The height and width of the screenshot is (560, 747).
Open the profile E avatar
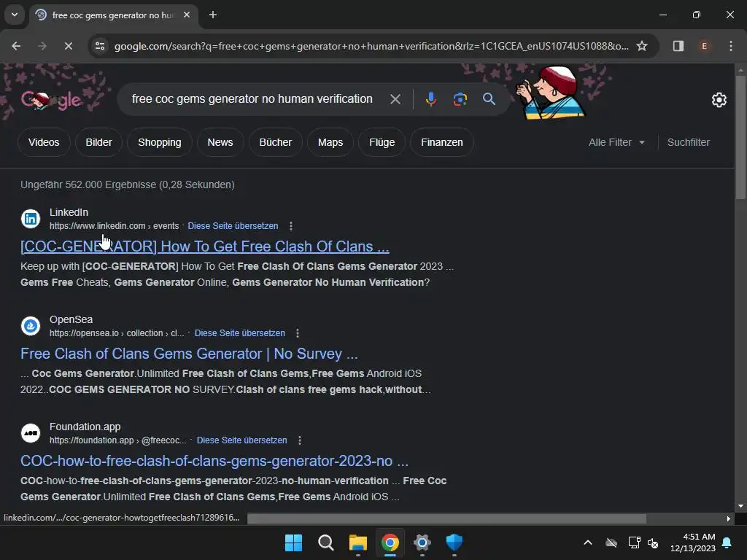click(x=704, y=46)
